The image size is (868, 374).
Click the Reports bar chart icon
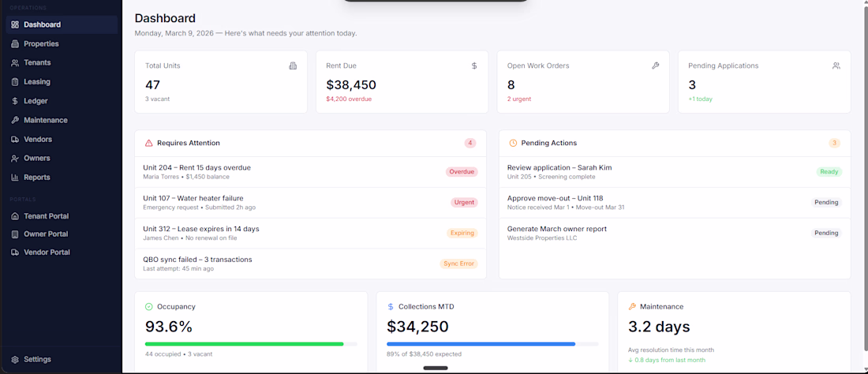pos(15,178)
